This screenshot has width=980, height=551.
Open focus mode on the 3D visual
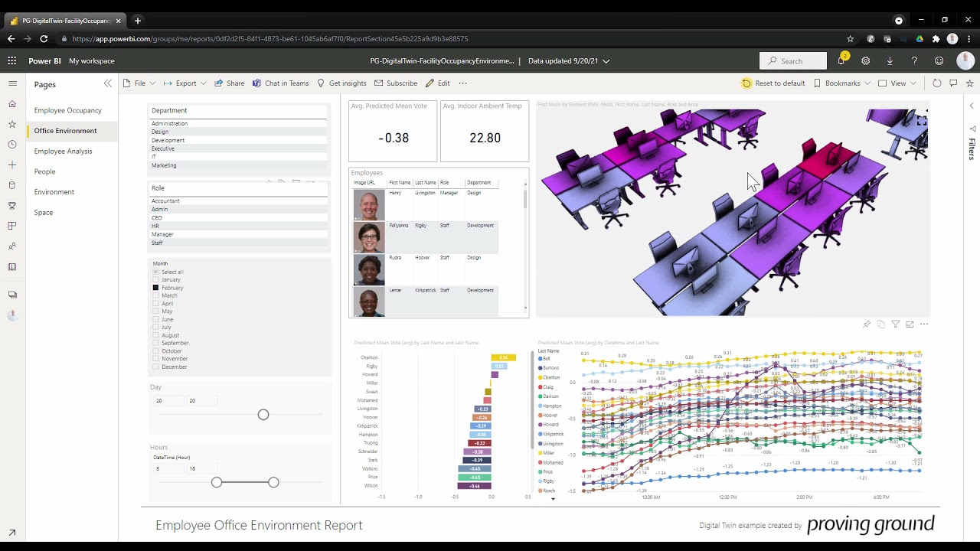(910, 324)
